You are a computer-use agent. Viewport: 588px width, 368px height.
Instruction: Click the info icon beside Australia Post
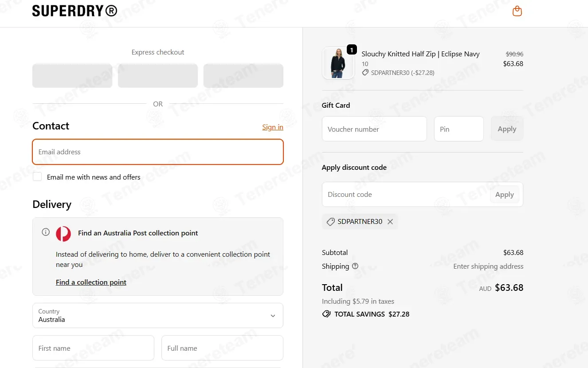tap(46, 232)
